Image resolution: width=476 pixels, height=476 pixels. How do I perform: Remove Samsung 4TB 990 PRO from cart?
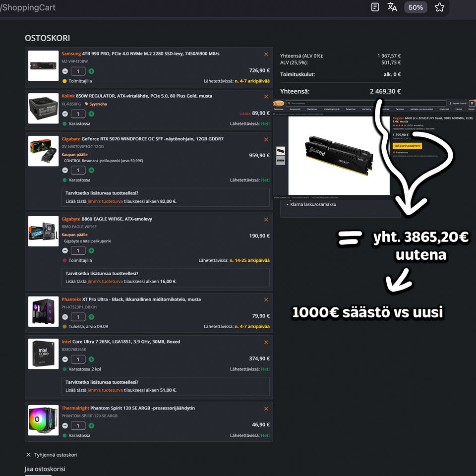pyautogui.click(x=266, y=54)
